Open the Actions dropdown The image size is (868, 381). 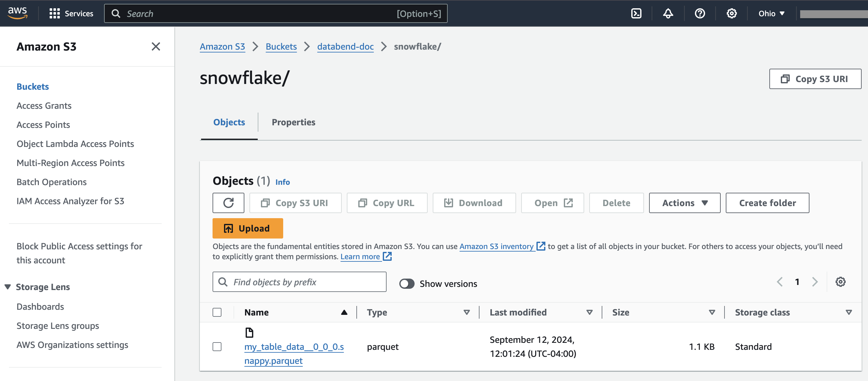[x=685, y=203]
